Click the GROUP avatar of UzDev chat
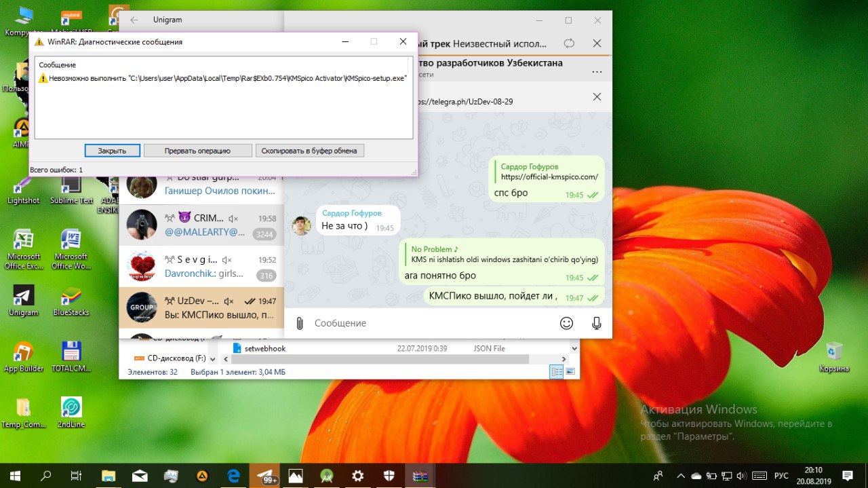Viewport: 868px width, 488px height. coord(142,307)
